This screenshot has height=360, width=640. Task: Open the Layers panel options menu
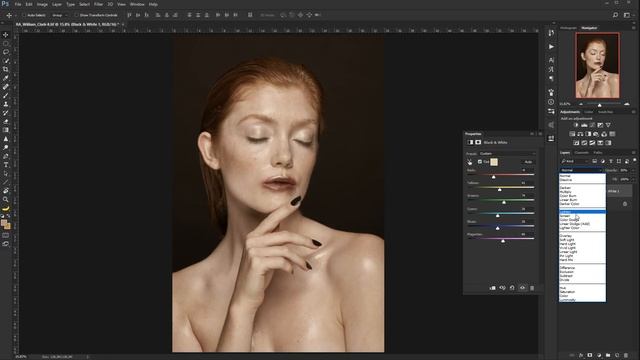click(634, 153)
